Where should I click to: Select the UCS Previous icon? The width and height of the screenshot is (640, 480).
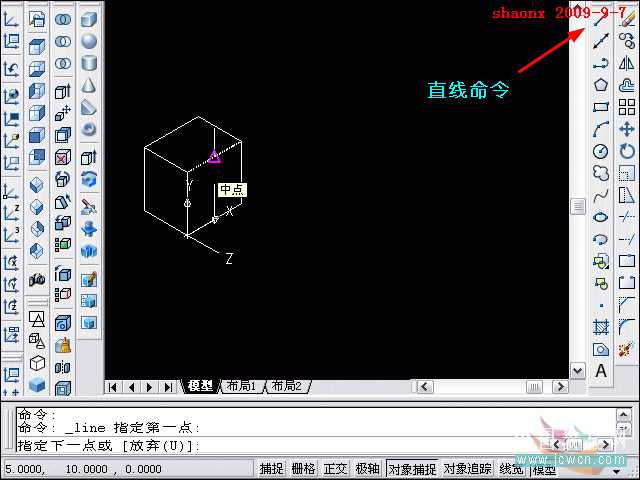point(11,69)
